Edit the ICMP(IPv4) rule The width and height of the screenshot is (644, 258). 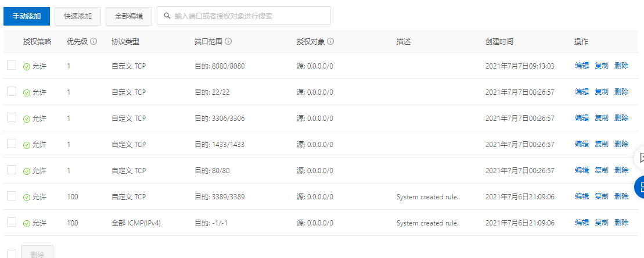[581, 222]
